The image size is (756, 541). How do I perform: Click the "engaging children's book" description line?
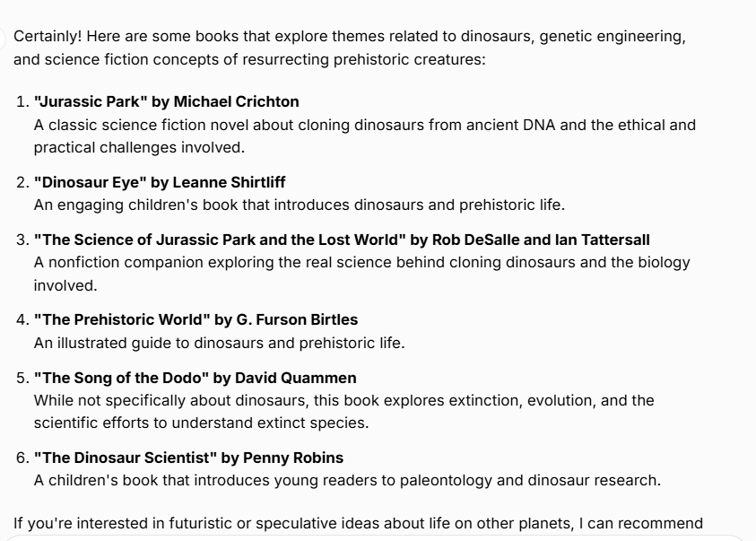[299, 205]
